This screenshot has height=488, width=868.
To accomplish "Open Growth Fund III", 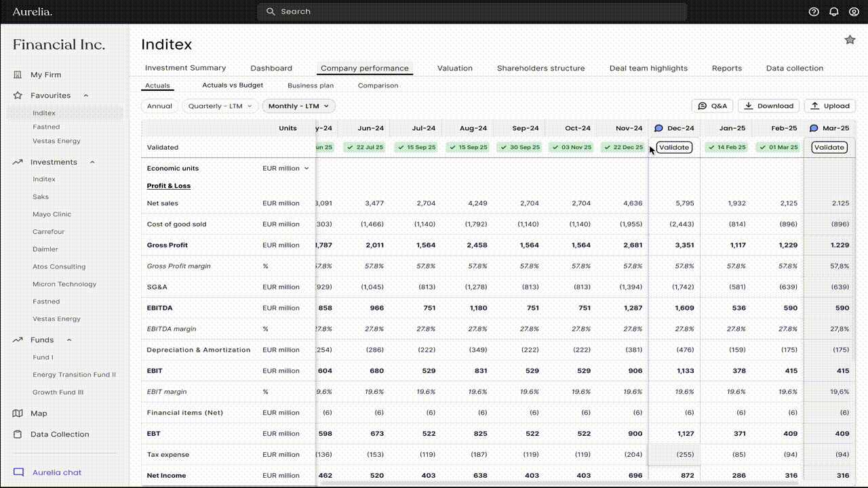I will coord(58,392).
